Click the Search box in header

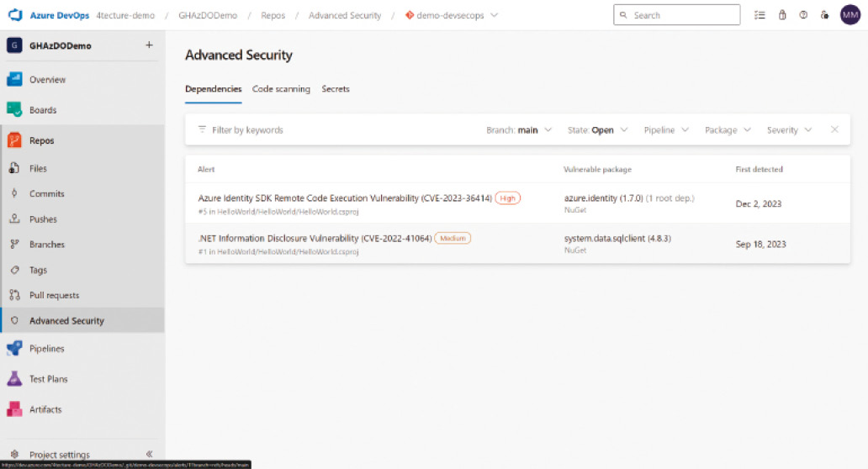click(x=676, y=15)
